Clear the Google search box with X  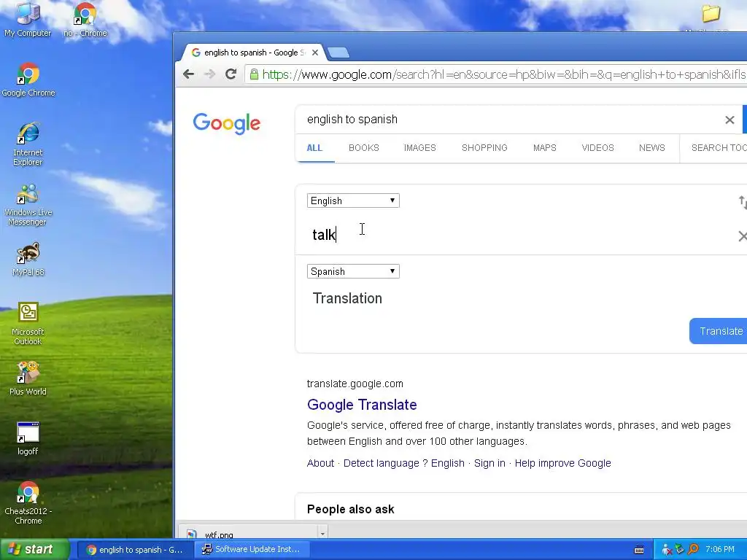coord(729,120)
